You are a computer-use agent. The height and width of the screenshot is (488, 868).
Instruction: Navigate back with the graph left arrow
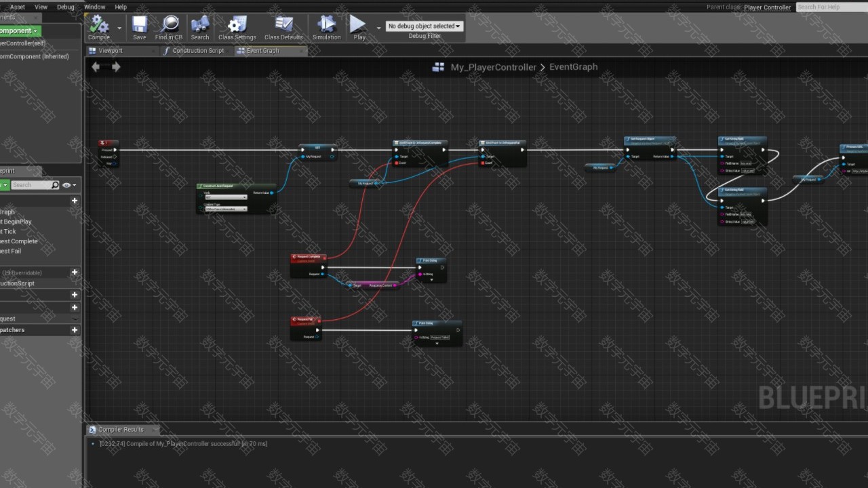pos(96,66)
